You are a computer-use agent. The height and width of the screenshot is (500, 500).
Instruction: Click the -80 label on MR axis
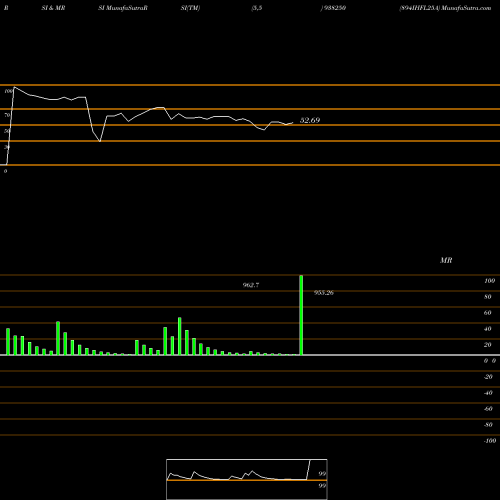pos(488,425)
